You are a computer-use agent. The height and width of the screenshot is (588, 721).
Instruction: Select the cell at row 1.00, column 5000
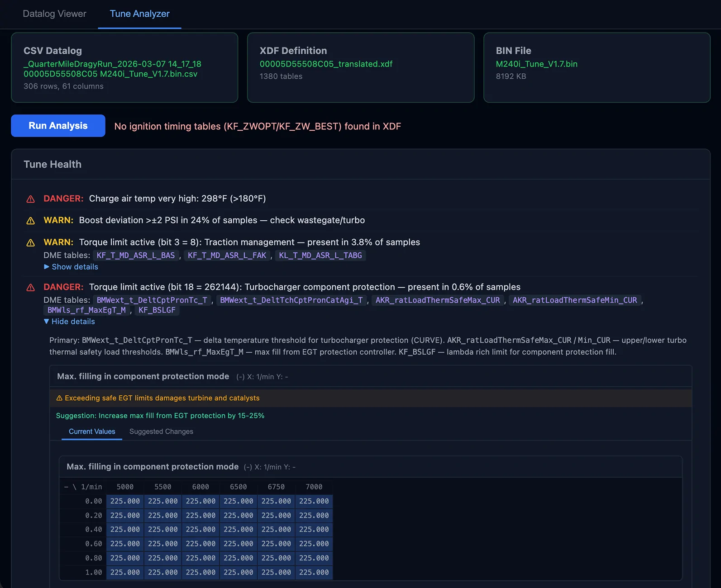click(x=125, y=573)
